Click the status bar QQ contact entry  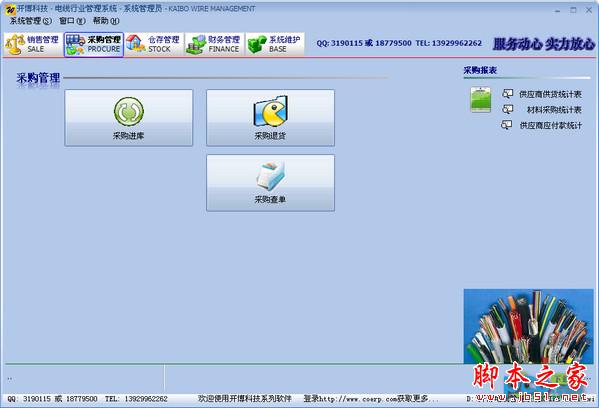(52, 398)
